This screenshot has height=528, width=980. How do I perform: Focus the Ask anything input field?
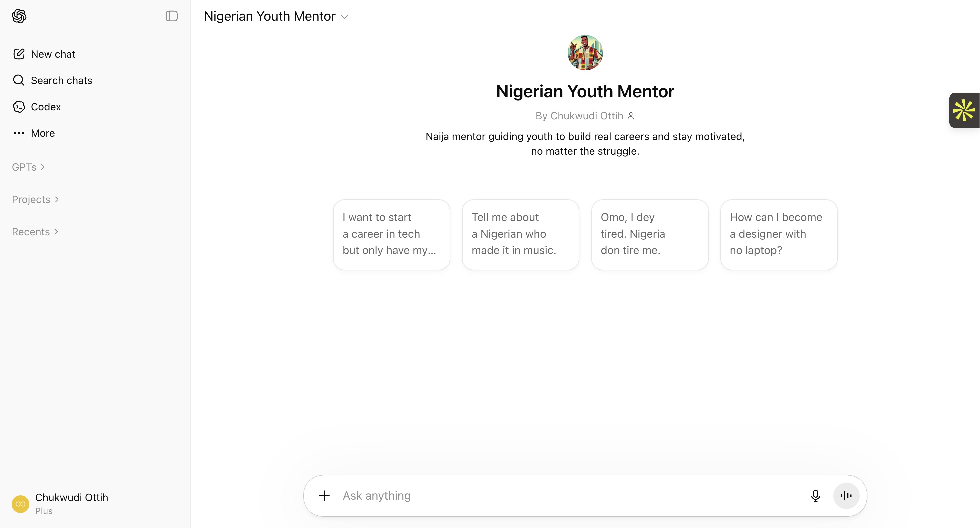pyautogui.click(x=571, y=495)
